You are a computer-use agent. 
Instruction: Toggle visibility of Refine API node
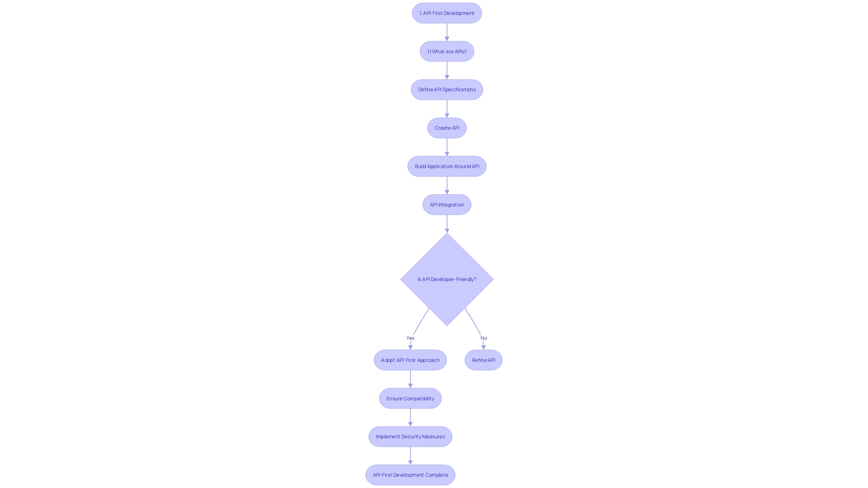(x=483, y=360)
